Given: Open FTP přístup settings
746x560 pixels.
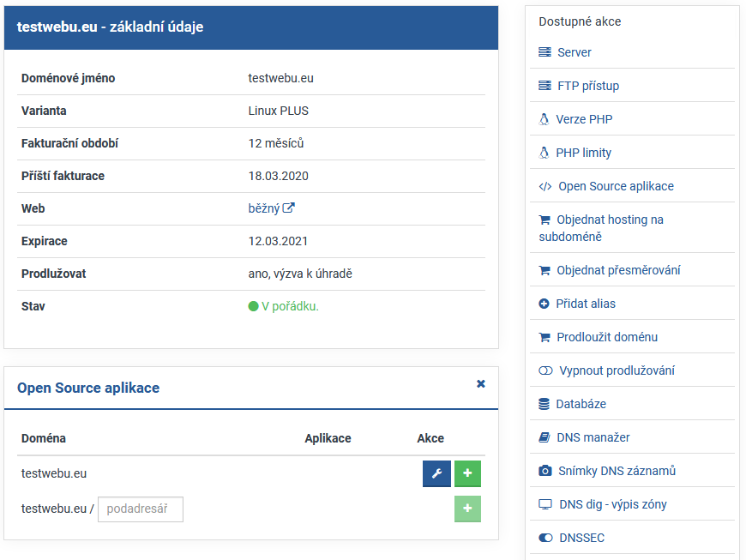Looking at the screenshot, I should coord(587,86).
